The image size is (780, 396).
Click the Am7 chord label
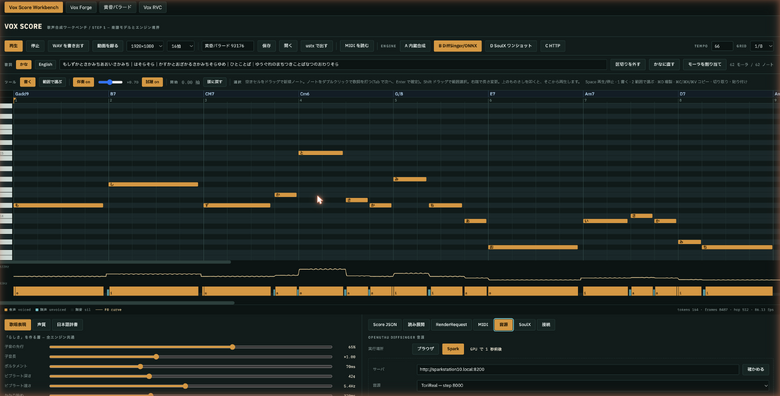tap(589, 94)
